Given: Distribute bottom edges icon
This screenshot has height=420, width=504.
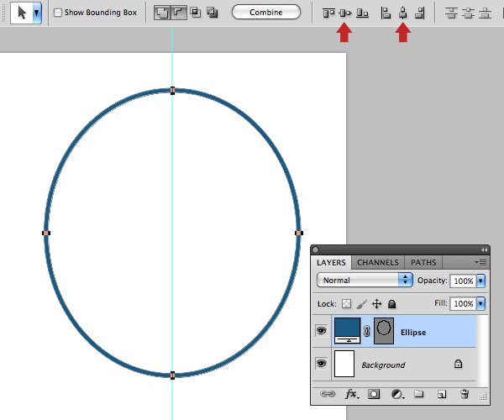Looking at the screenshot, I should coord(485,13).
